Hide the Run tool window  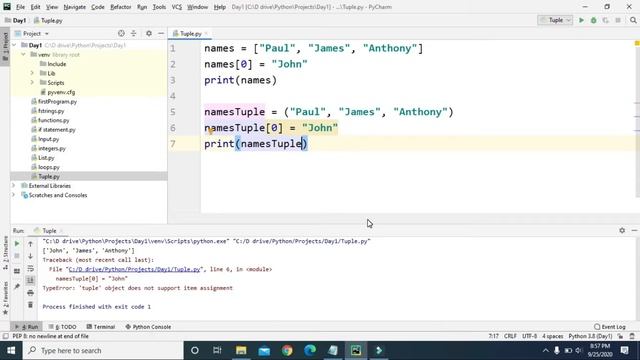[634, 231]
